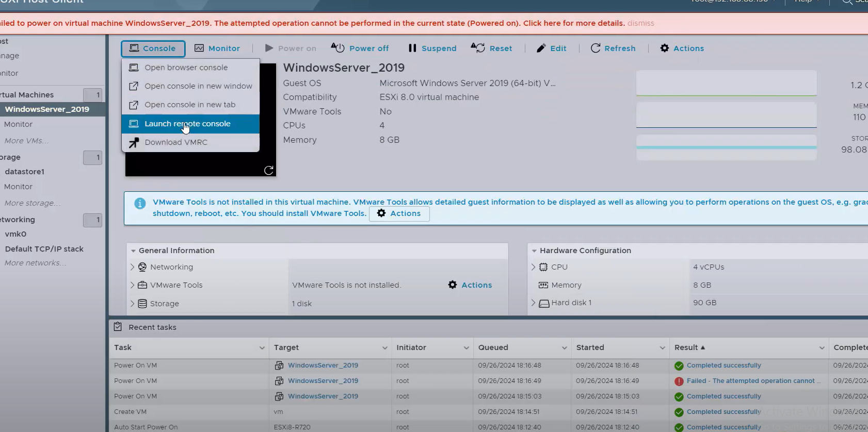Screen dimensions: 868x432
Task: Expand the Hard disk 1 row
Action: [533, 303]
